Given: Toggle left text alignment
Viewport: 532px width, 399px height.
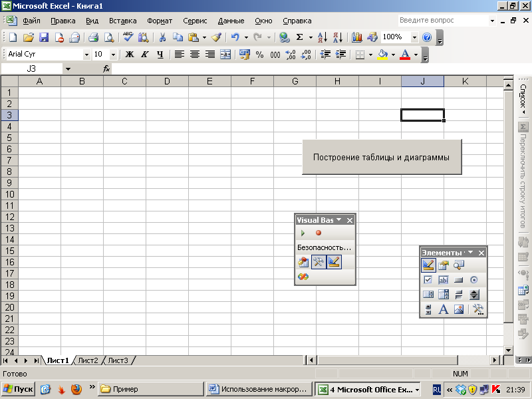Looking at the screenshot, I should pyautogui.click(x=180, y=55).
